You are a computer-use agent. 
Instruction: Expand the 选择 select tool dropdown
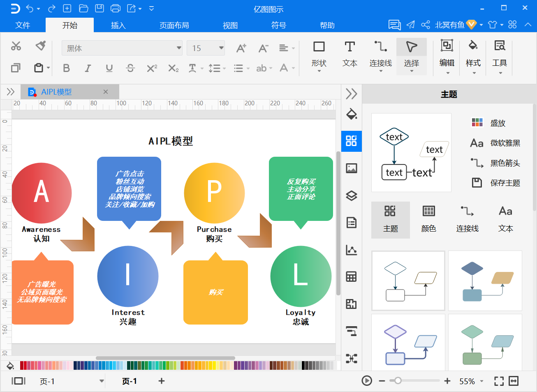click(x=412, y=71)
